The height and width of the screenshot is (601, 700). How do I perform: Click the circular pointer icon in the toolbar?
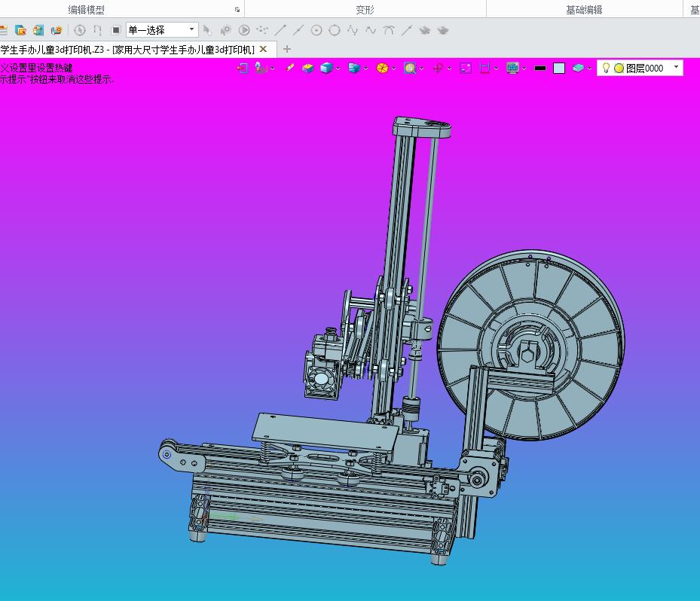pos(79,30)
